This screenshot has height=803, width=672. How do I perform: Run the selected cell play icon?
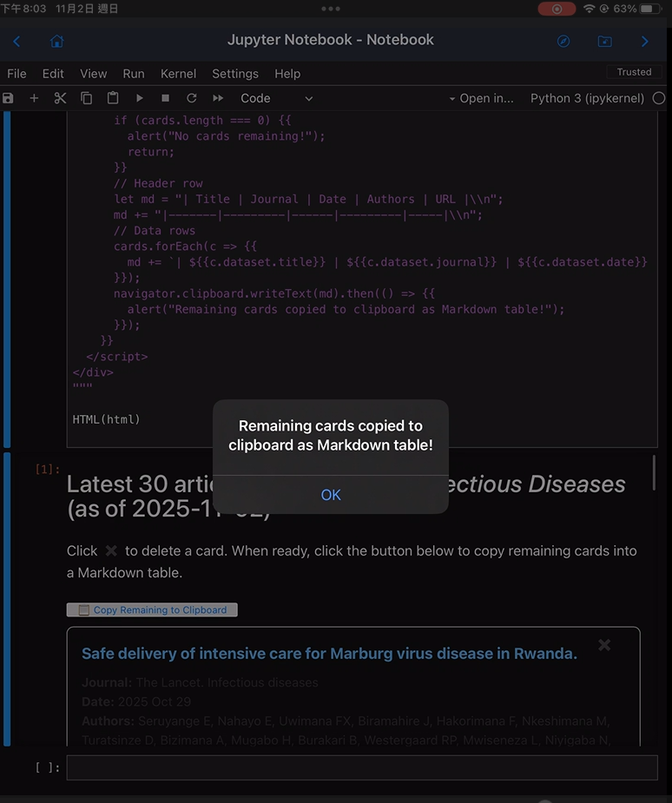click(139, 98)
